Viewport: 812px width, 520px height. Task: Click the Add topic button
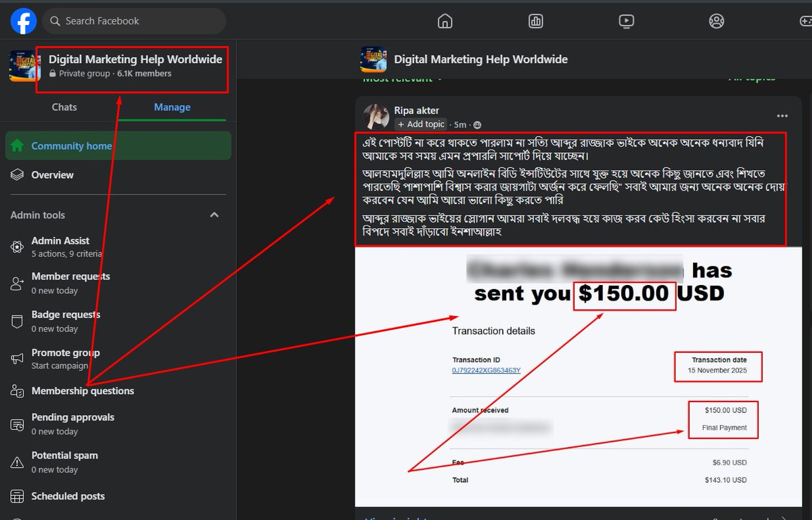pyautogui.click(x=421, y=125)
